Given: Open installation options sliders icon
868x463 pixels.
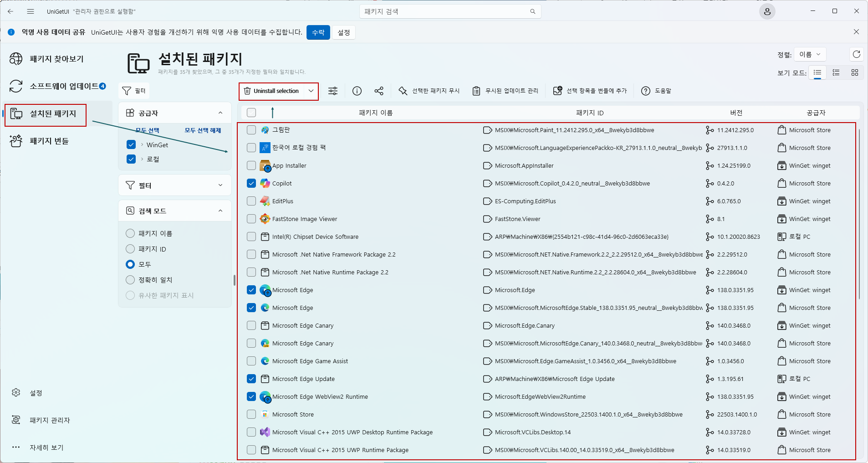Looking at the screenshot, I should 333,91.
